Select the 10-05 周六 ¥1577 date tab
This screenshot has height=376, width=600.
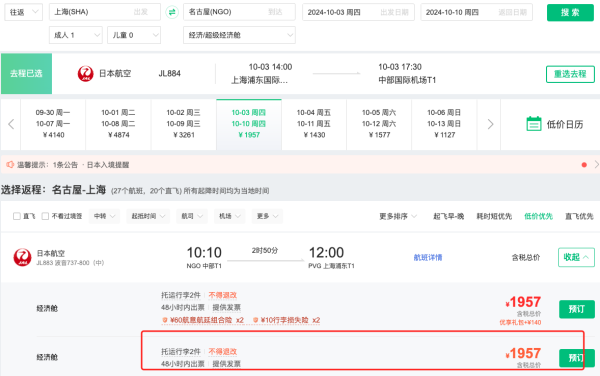point(379,124)
